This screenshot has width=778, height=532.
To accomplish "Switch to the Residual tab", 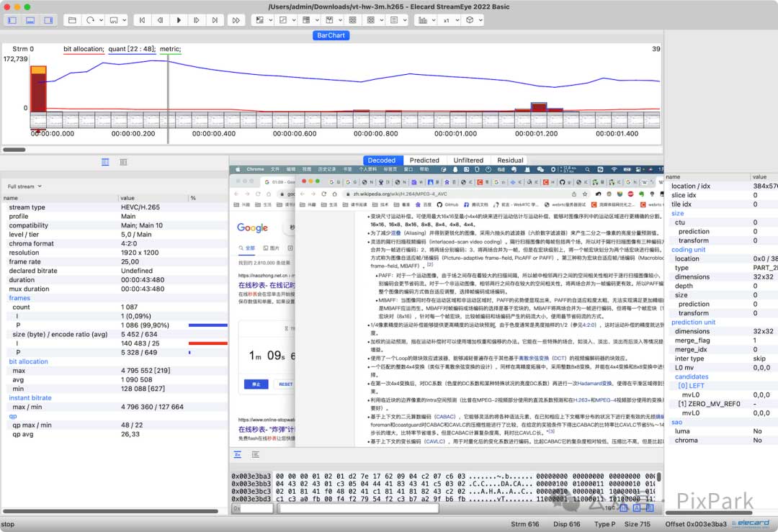I will click(x=510, y=161).
